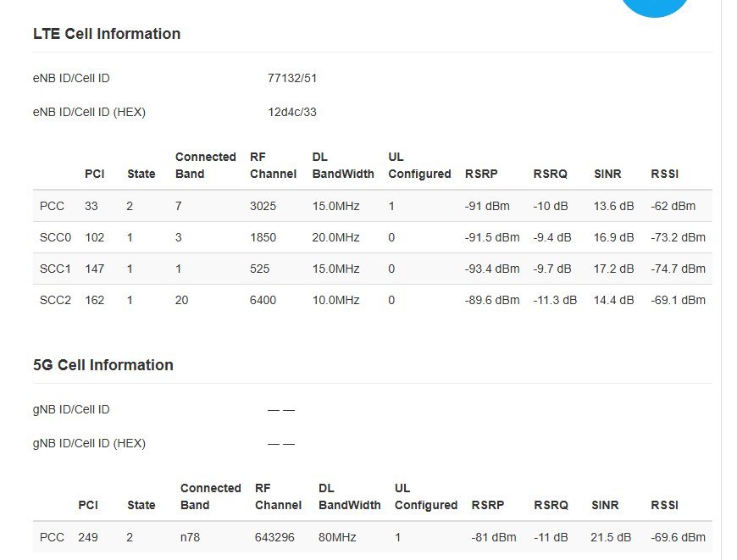
Task: Click the 5G Cell Information heading
Action: click(x=103, y=365)
